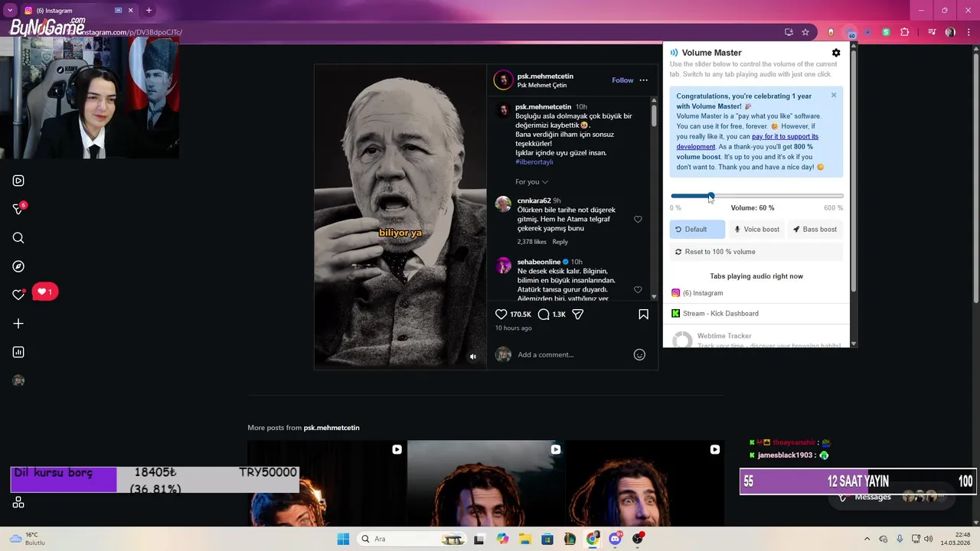The image size is (980, 551).
Task: Open psk.mehmetcetin link under More posts
Action: (x=332, y=428)
